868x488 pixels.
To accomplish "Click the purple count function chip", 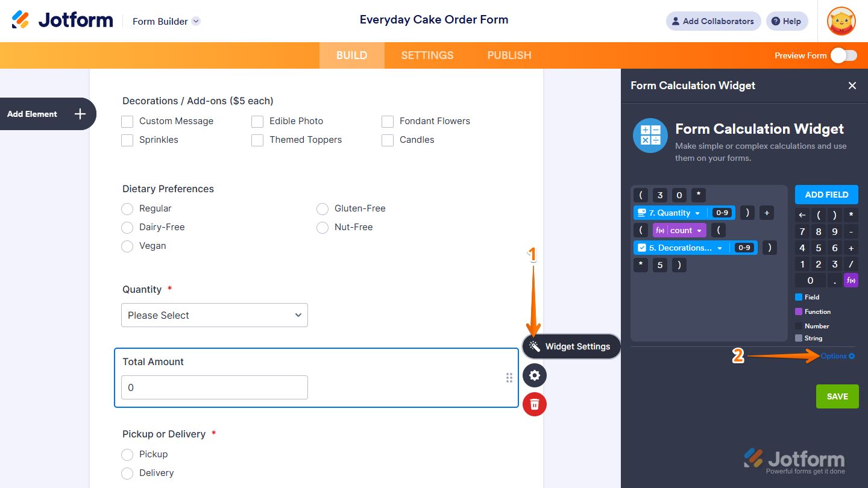I will (679, 230).
